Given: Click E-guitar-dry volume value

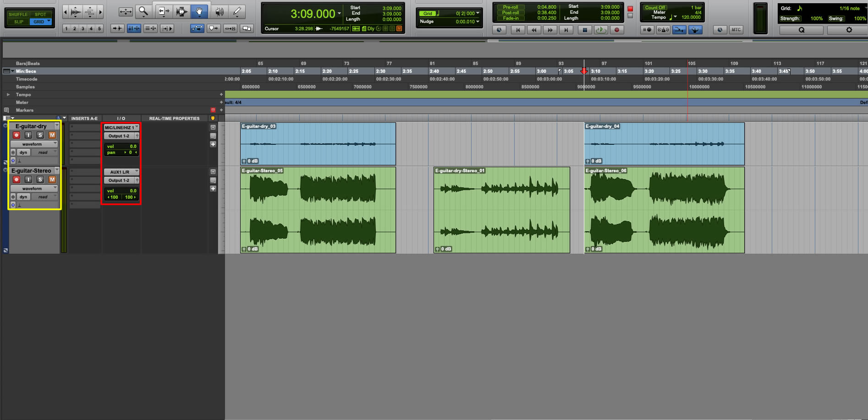Looking at the screenshot, I should [133, 147].
